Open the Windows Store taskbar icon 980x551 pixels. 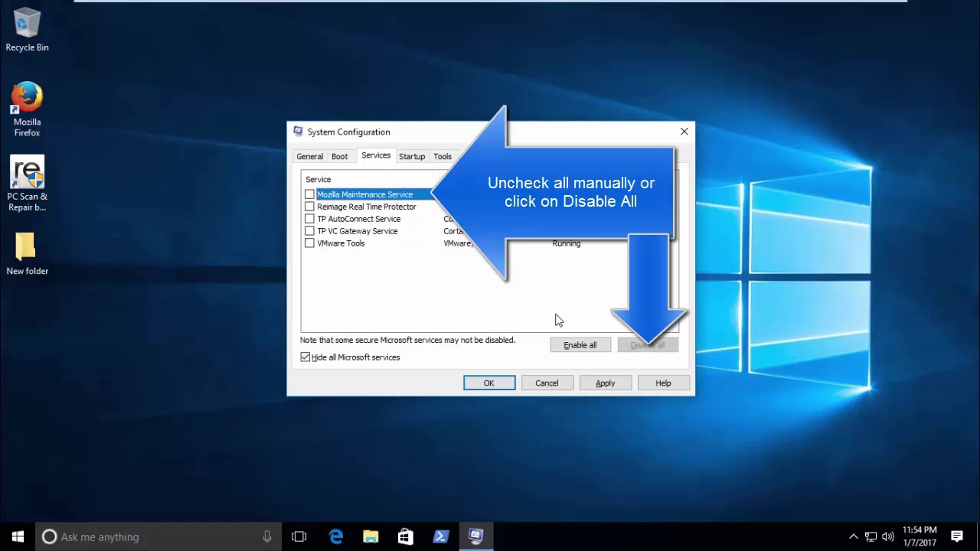(x=406, y=536)
